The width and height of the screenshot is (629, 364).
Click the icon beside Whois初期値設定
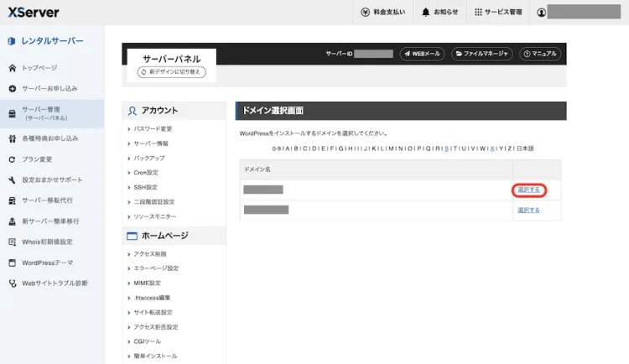click(12, 242)
